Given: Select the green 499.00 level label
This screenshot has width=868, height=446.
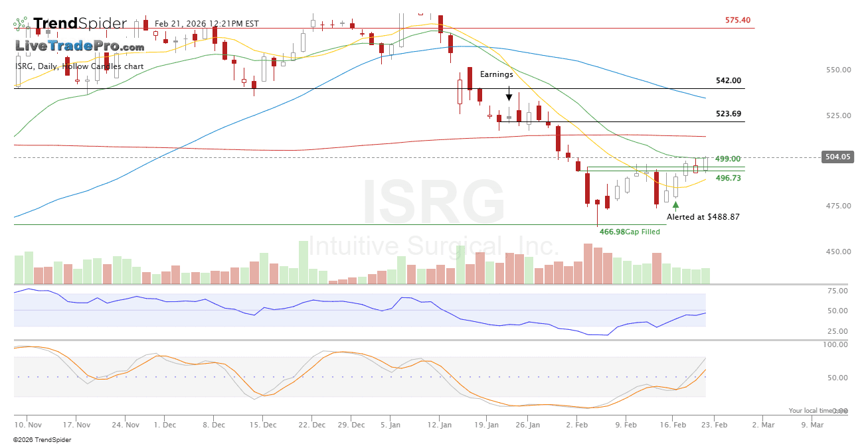Looking at the screenshot, I should coord(728,159).
